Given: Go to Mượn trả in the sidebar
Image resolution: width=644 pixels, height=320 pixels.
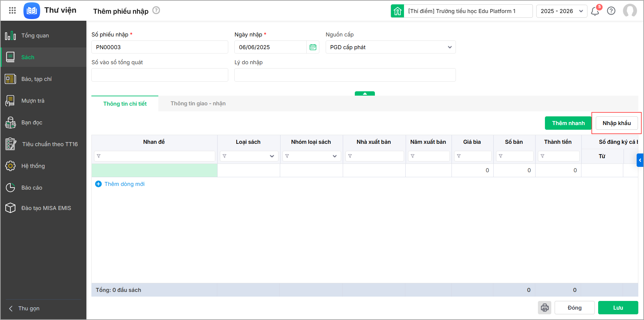Looking at the screenshot, I should [44, 101].
